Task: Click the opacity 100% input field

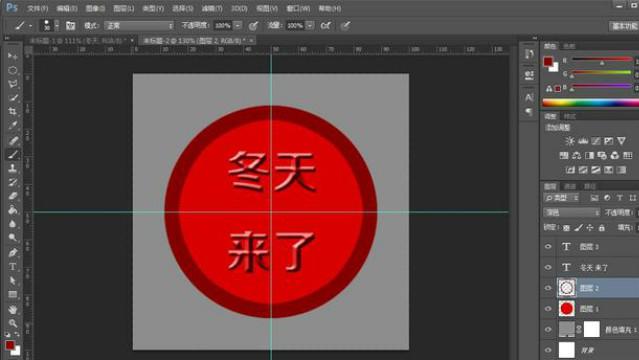Action: pos(223,25)
